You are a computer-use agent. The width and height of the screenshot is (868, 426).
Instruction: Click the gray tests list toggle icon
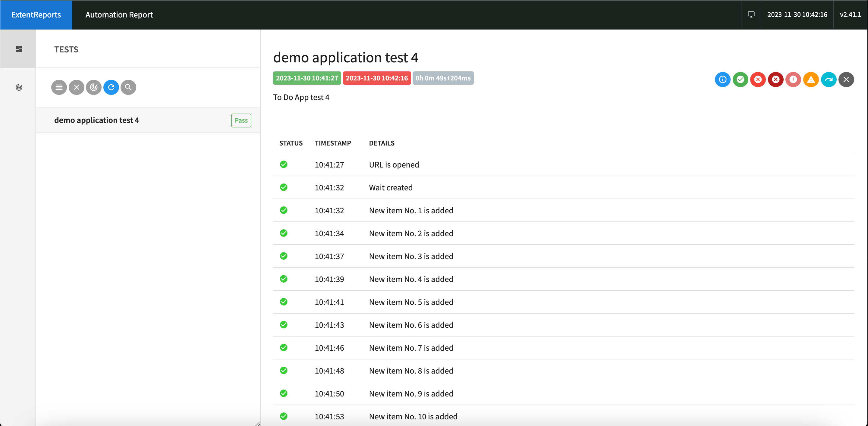[59, 88]
